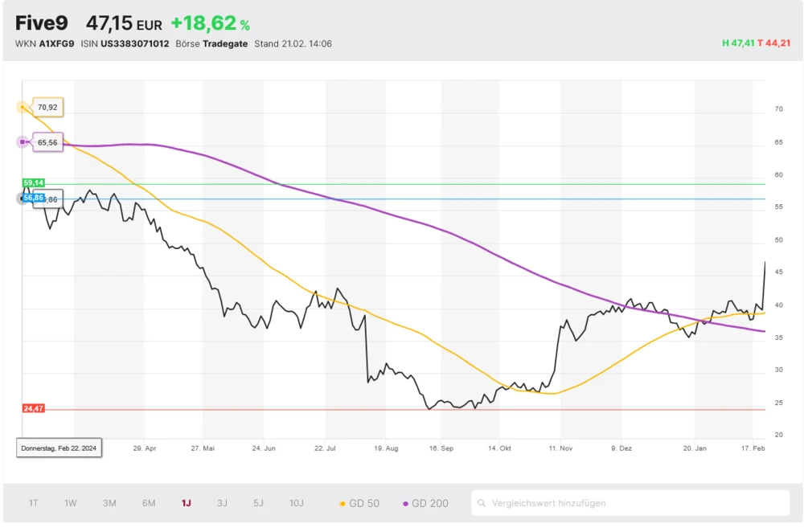
Task: Click the yellow circle marker at GD 50 line start
Action: click(x=22, y=107)
